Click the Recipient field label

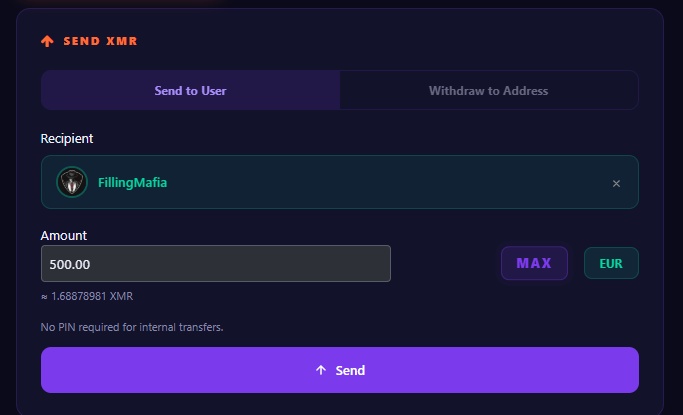click(x=67, y=138)
